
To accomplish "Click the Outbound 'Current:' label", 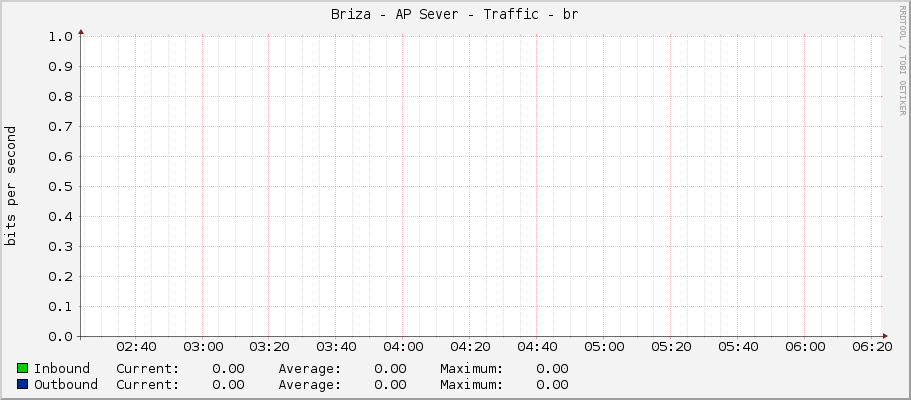I will 148,385.
